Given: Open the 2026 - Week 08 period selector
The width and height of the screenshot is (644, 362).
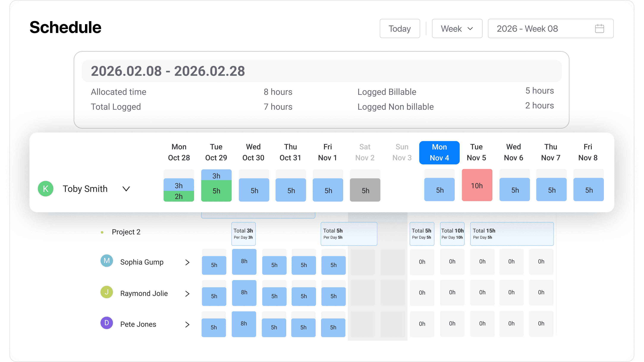Looking at the screenshot, I should point(527,29).
